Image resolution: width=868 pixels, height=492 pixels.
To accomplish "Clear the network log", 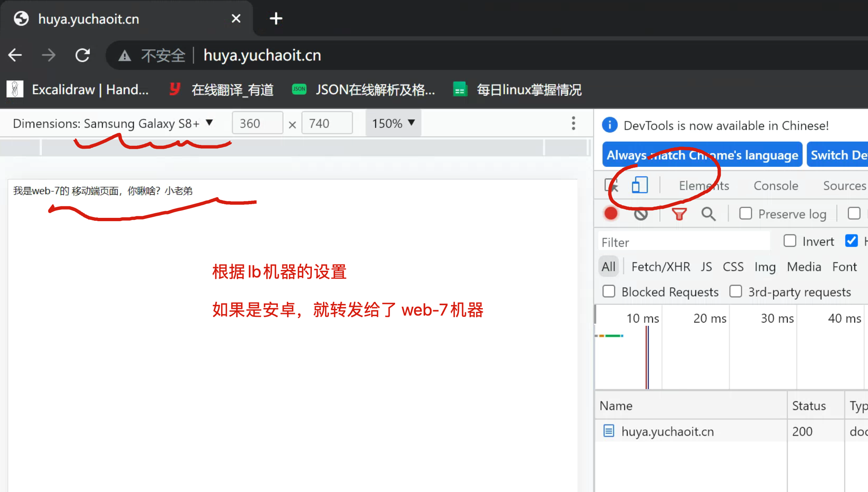I will [x=641, y=214].
